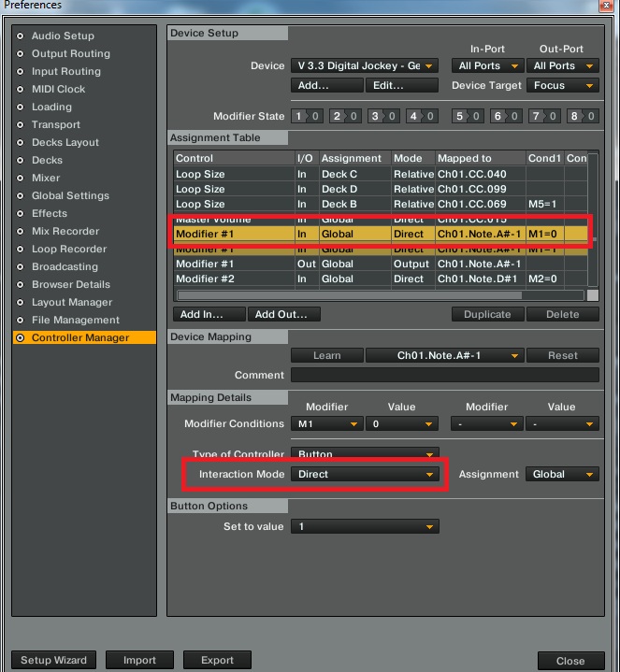Open first modifier Value 0 dropdown
This screenshot has width=620, height=672.
402,424
